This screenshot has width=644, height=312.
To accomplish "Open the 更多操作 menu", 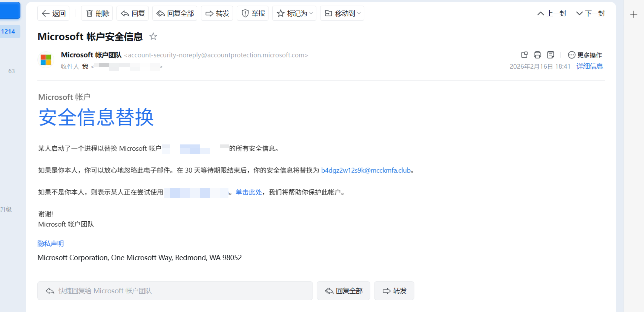I will pos(585,55).
